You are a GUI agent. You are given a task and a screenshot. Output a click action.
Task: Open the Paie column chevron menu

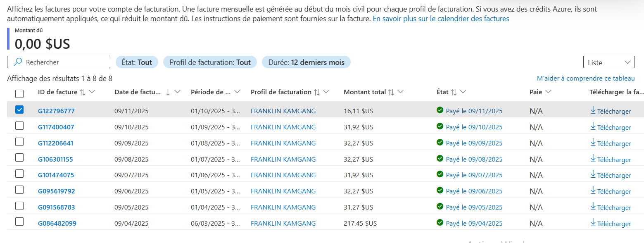point(548,92)
